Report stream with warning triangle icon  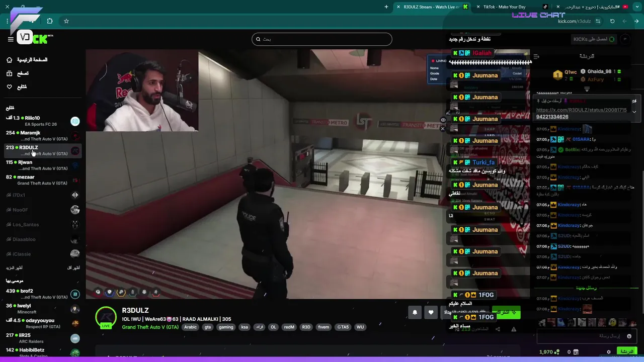(514, 329)
